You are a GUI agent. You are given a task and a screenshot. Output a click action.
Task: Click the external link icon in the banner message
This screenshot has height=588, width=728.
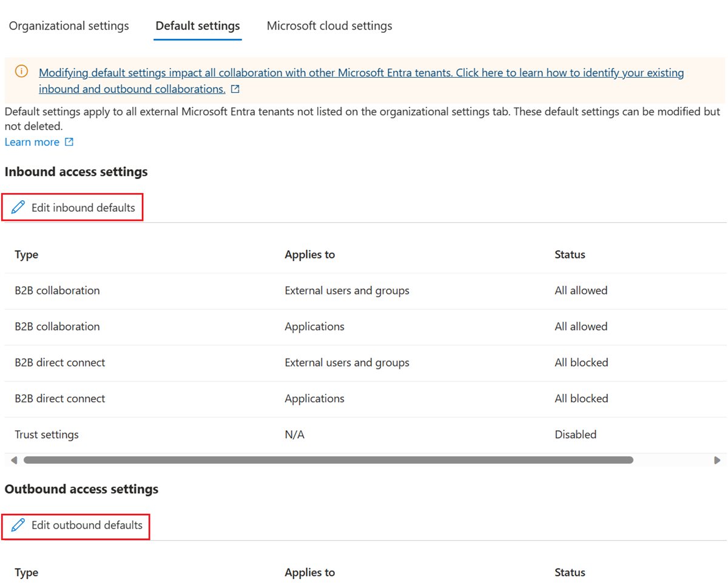[234, 89]
